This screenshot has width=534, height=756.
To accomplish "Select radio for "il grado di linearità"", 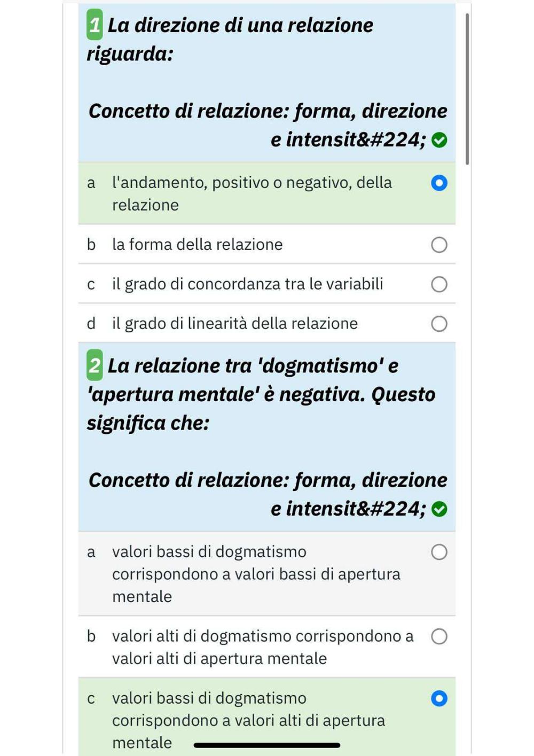I will (x=439, y=324).
